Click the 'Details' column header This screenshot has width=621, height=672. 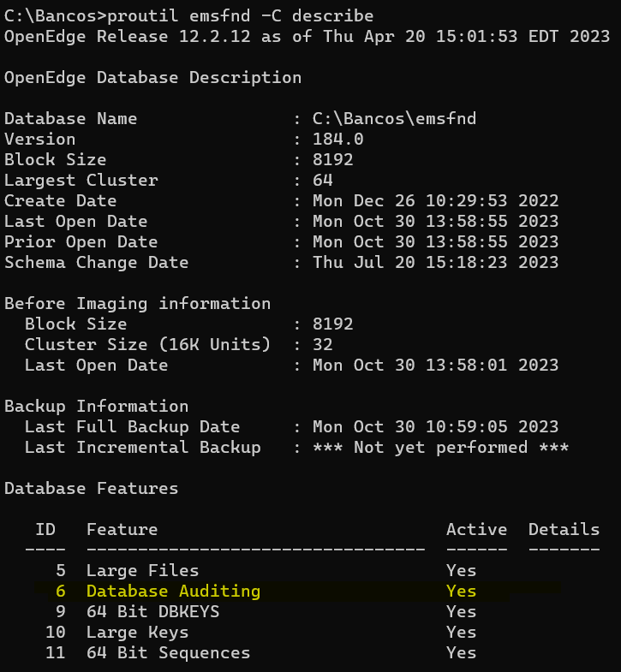[x=564, y=530]
